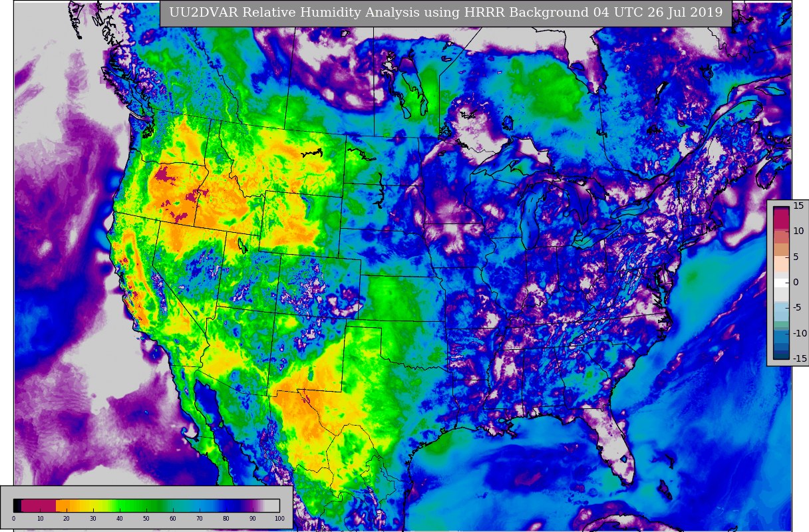
Task: Click the '80' label on humidity colorbar
Action: [x=226, y=519]
